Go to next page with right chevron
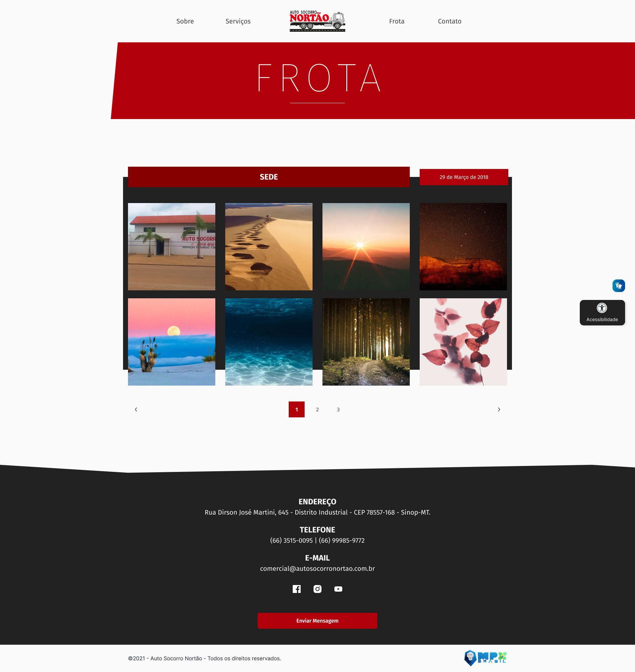The height and width of the screenshot is (672, 635). pyautogui.click(x=499, y=409)
